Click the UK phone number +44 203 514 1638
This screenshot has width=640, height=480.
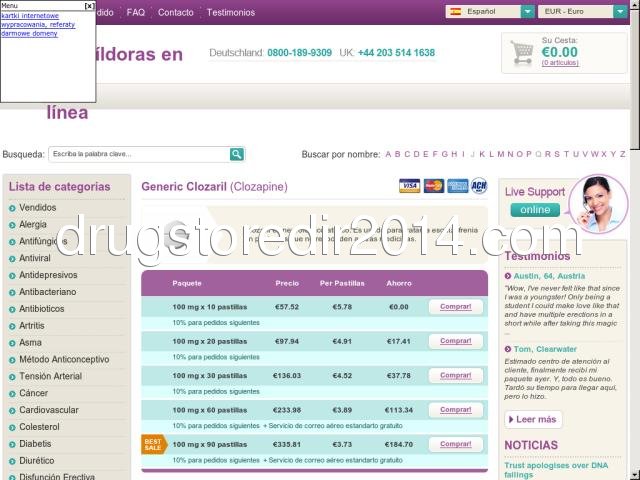[x=396, y=53]
